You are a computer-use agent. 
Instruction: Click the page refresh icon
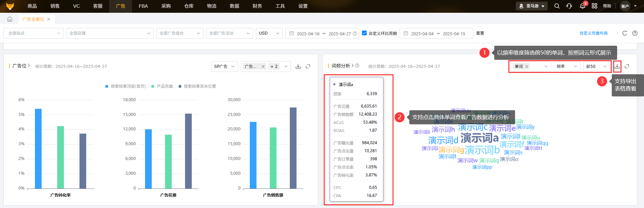[x=625, y=33]
